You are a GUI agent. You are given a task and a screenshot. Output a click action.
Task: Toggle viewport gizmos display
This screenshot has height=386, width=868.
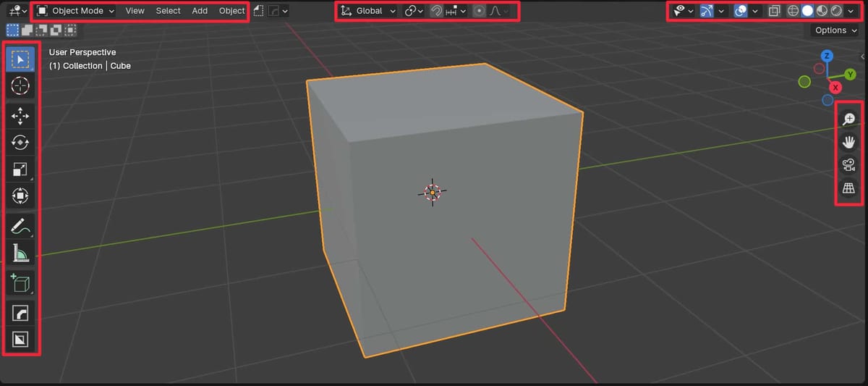coord(707,11)
